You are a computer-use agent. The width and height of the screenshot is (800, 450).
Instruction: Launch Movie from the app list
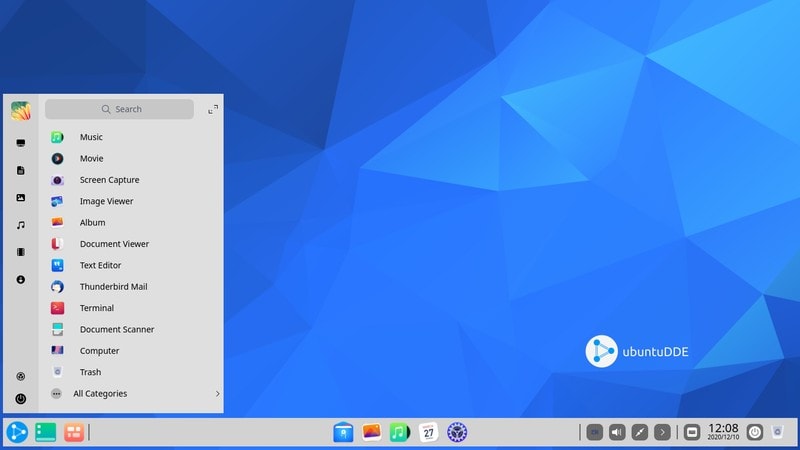click(131, 159)
